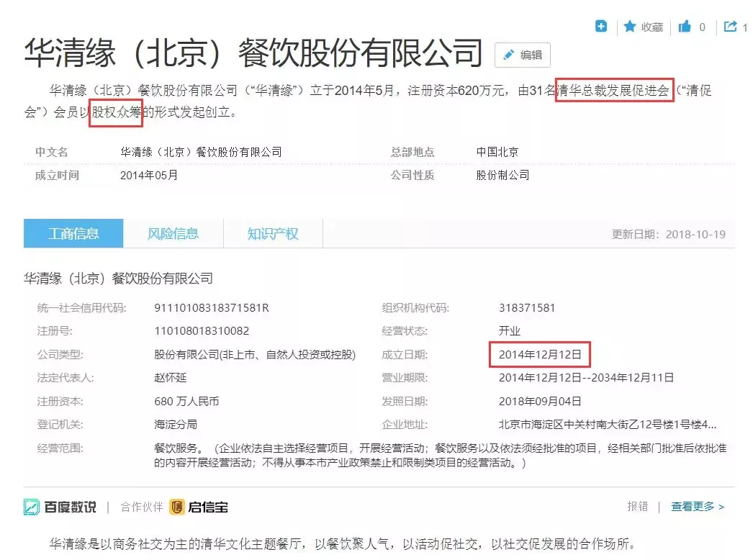The width and height of the screenshot is (753, 560).
Task: Click the like count showing 0
Action: point(703,26)
